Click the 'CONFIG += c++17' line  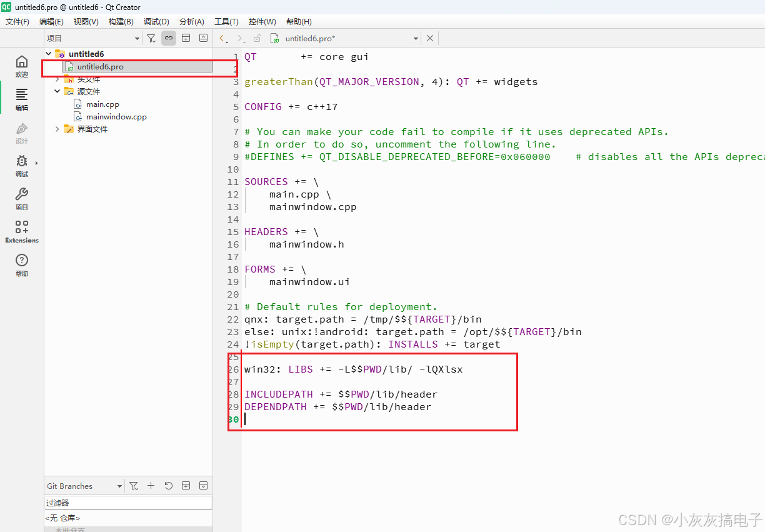click(x=291, y=107)
